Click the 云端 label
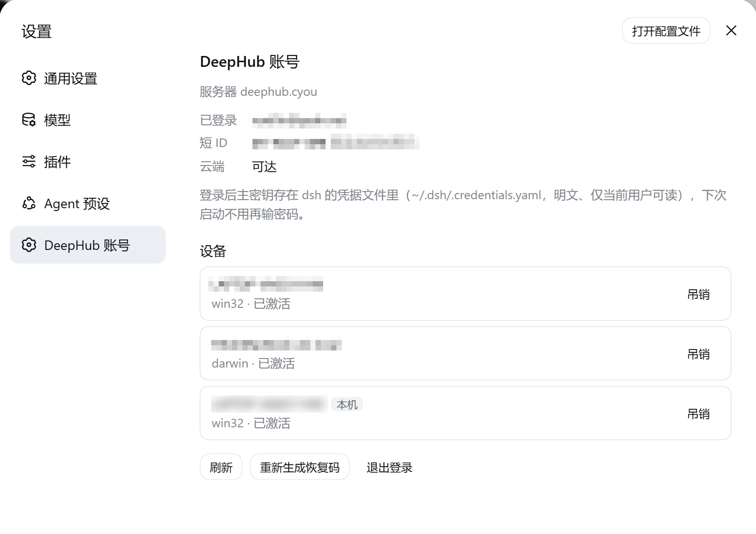 point(212,166)
